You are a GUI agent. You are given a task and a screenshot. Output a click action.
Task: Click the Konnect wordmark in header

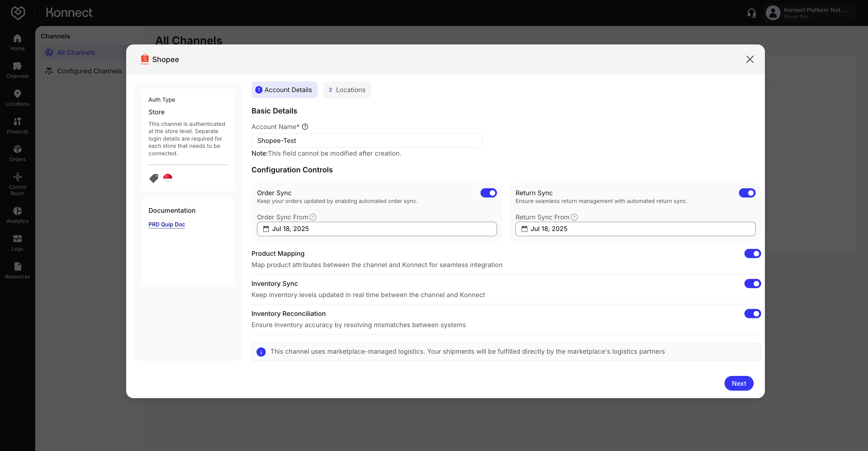click(69, 13)
